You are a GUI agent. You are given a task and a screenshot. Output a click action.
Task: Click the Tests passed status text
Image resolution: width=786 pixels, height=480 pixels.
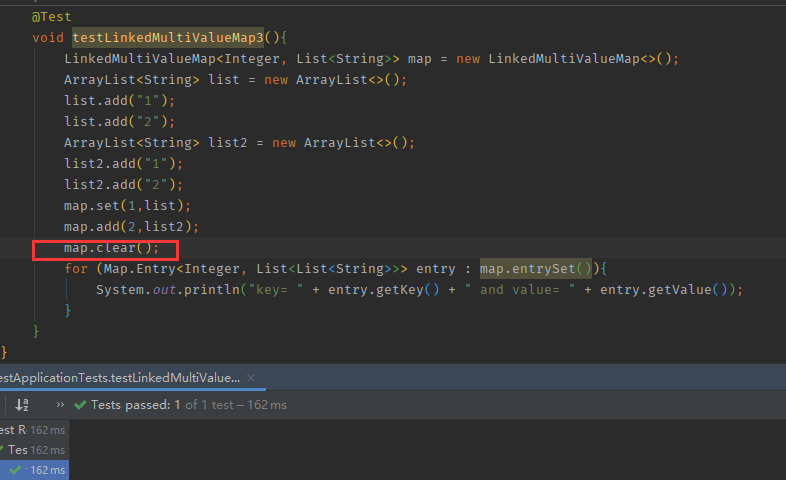tap(188, 405)
